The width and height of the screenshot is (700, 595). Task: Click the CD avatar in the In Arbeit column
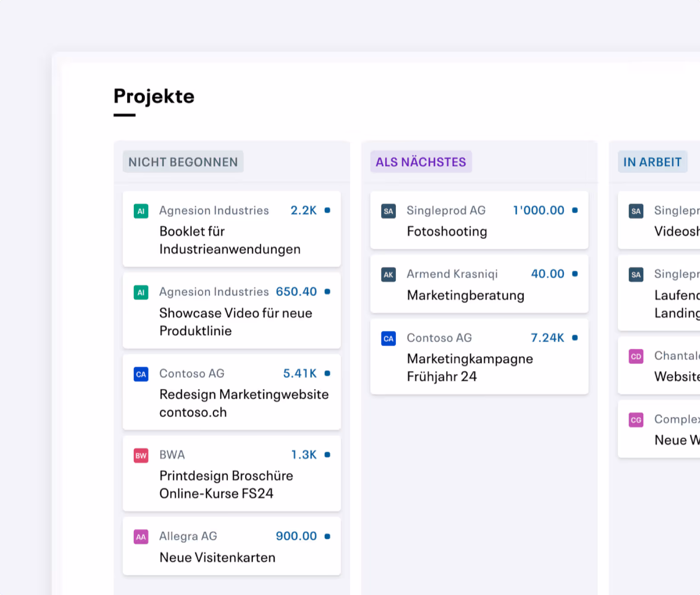tap(636, 356)
